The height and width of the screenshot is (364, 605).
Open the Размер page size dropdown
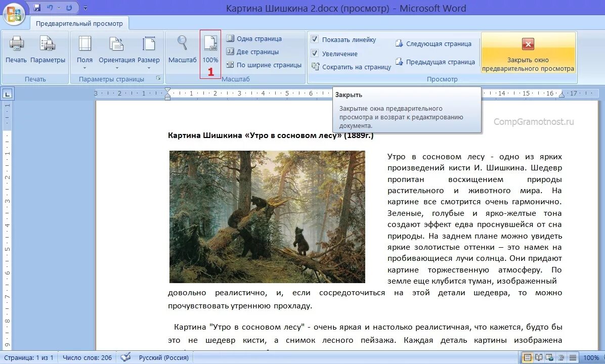point(149,52)
